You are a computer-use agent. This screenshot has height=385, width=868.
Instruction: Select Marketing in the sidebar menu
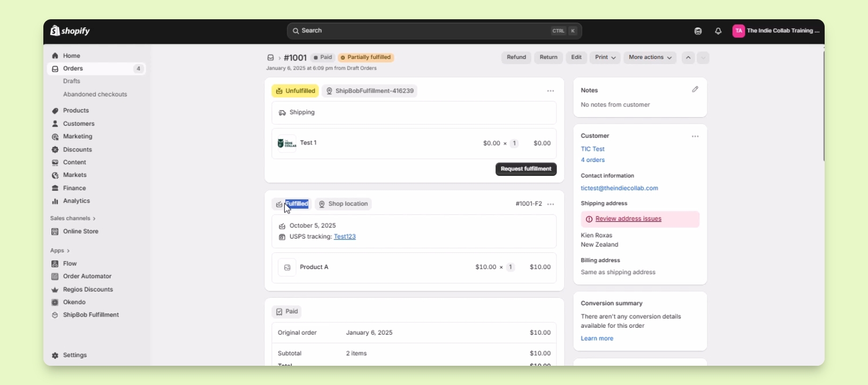tap(78, 137)
